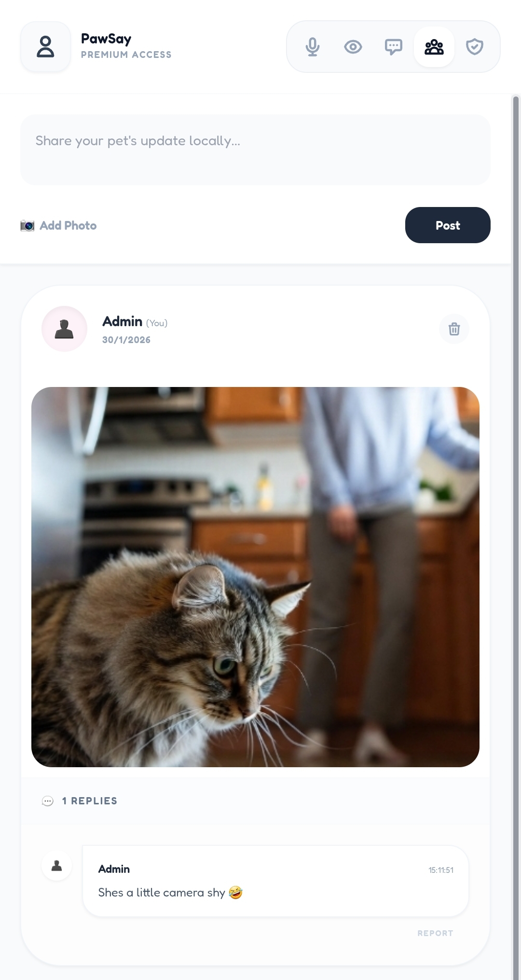The width and height of the screenshot is (521, 980).
Task: Click Admin's post author avatar
Action: point(64,329)
